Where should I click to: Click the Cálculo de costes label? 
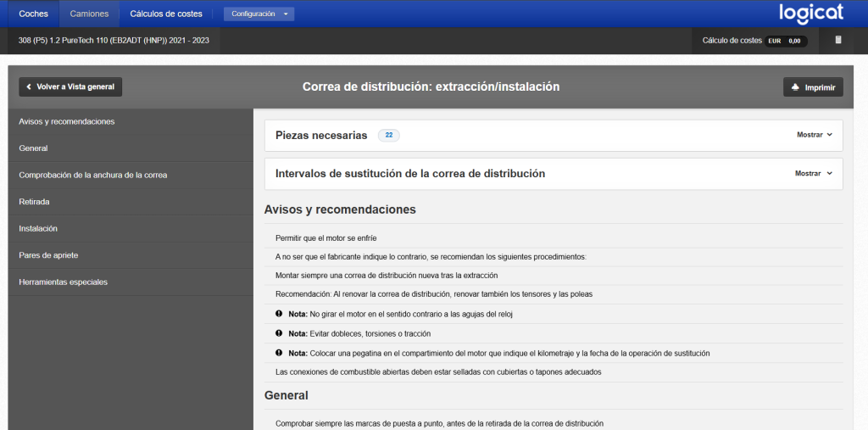732,41
